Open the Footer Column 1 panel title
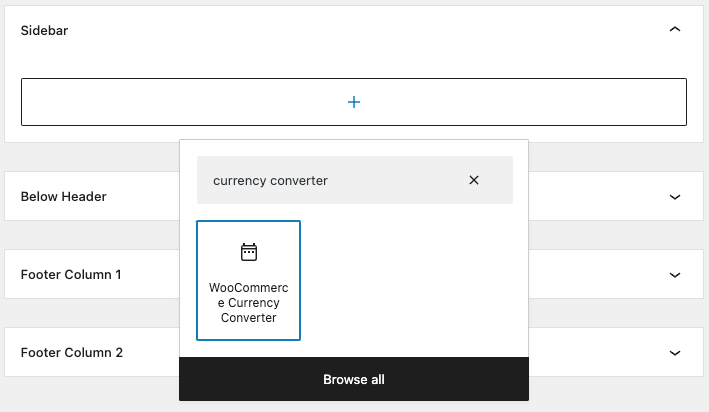709x412 pixels. 71,274
